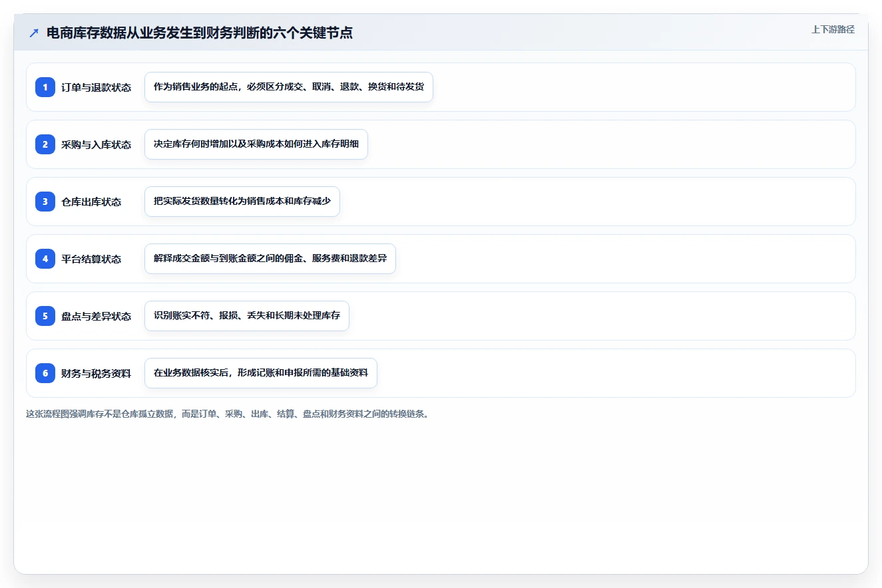Viewport: 882px width, 588px height.
Task: Select the 盘点与差异状态 label
Action: 96,317
